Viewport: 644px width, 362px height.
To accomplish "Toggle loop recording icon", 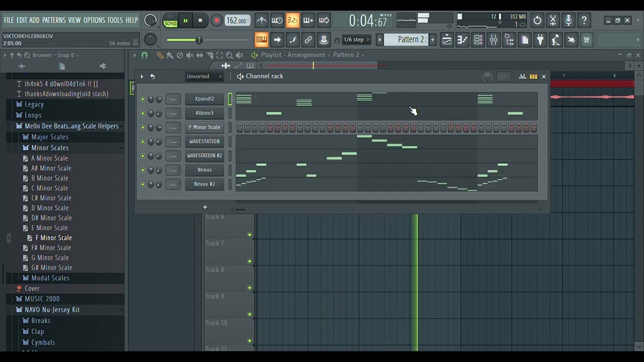I will tap(324, 21).
